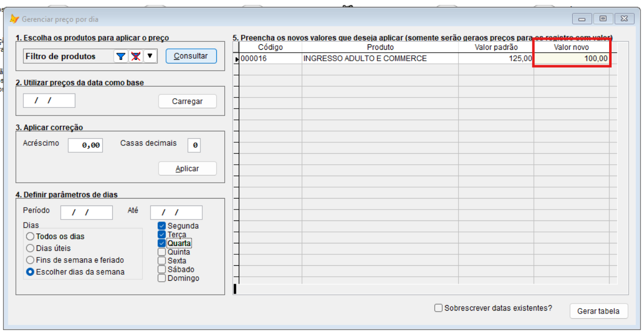Click the Período start date field
The width and height of the screenshot is (644, 335).
(x=87, y=213)
